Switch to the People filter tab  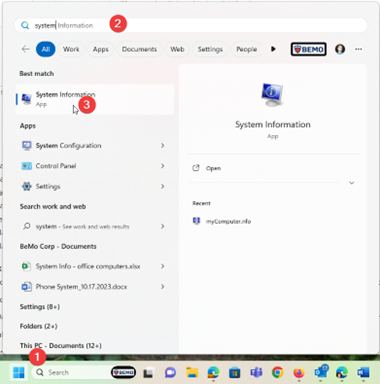click(x=246, y=49)
